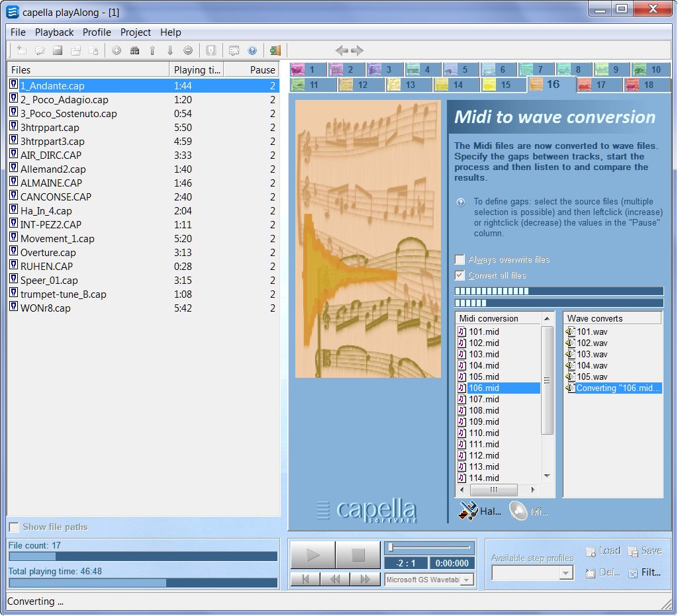
Task: Click the Midi conversion vertical scrollbar thumb
Action: pyautogui.click(x=547, y=380)
